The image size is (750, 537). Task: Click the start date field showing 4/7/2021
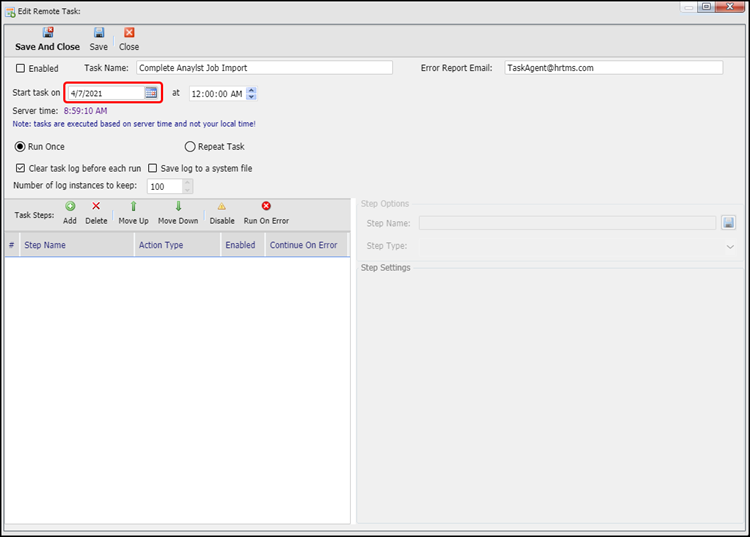[106, 93]
